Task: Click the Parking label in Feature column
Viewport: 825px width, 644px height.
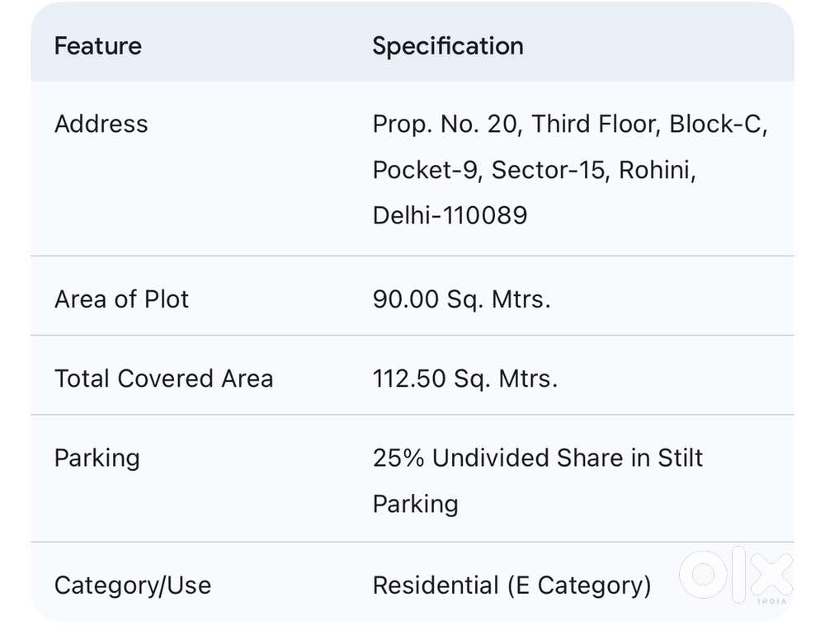Action: pos(97,458)
